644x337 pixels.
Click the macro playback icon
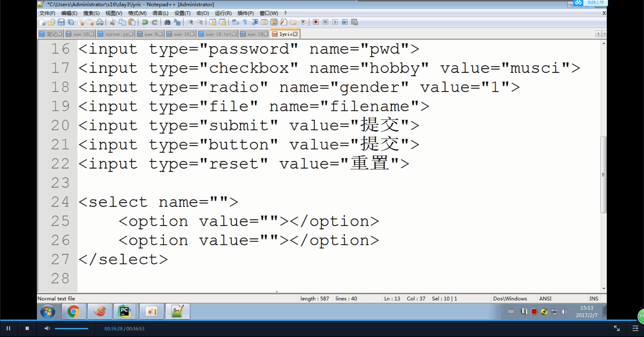335,22
